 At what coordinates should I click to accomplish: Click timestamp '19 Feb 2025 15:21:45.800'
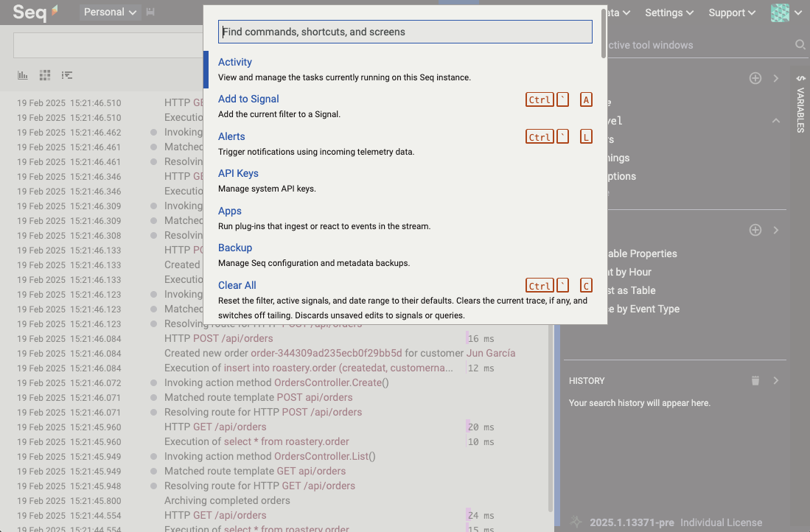coord(69,501)
